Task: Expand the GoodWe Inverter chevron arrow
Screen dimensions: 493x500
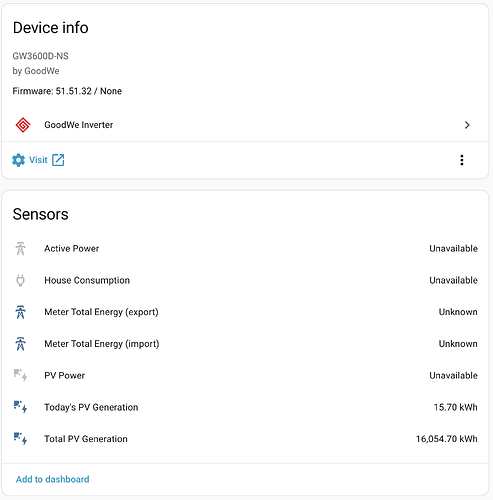Action: pyautogui.click(x=467, y=125)
